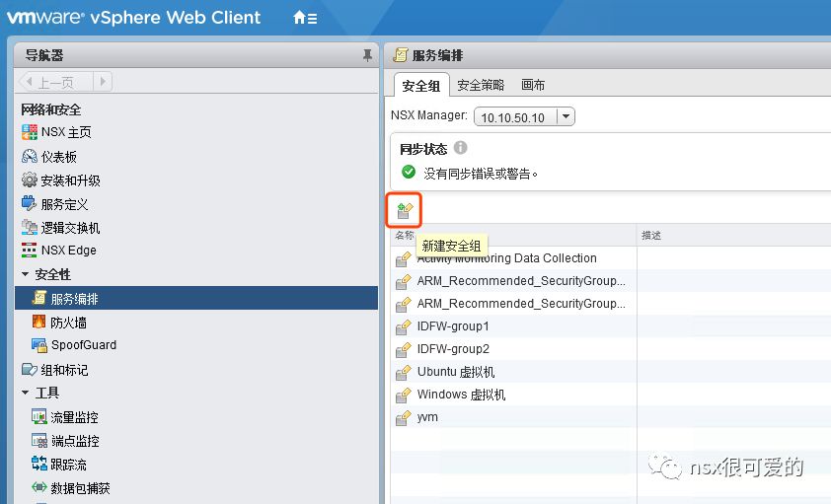Viewport: 831px width, 504px height.
Task: Click the 端点监控 icon
Action: [x=38, y=441]
